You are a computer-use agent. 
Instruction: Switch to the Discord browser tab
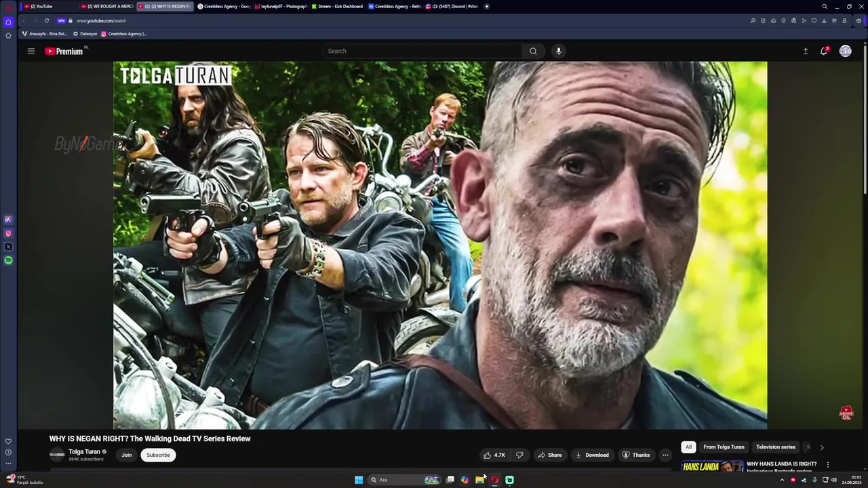[x=452, y=6]
